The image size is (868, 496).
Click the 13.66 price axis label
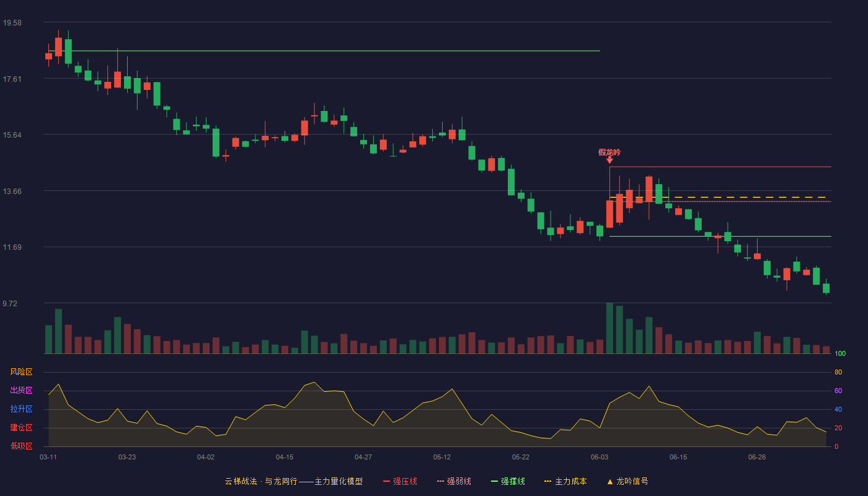(12, 191)
